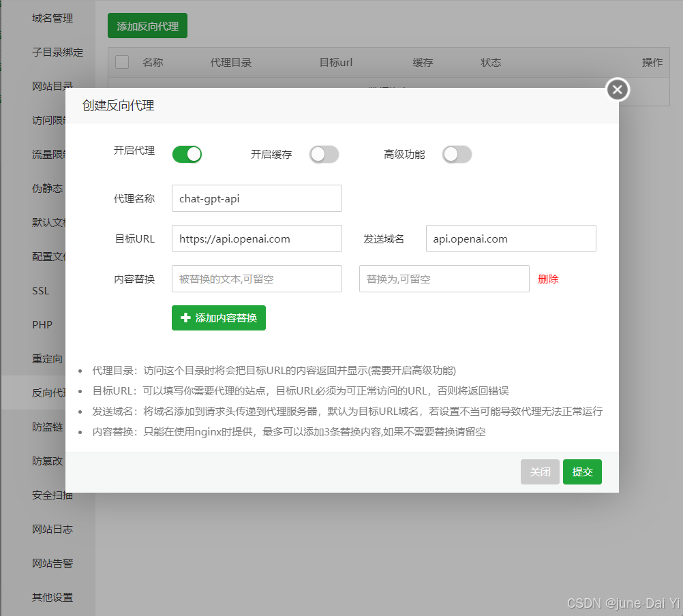Edit the 发送域名 input field
The height and width of the screenshot is (616, 683).
511,238
